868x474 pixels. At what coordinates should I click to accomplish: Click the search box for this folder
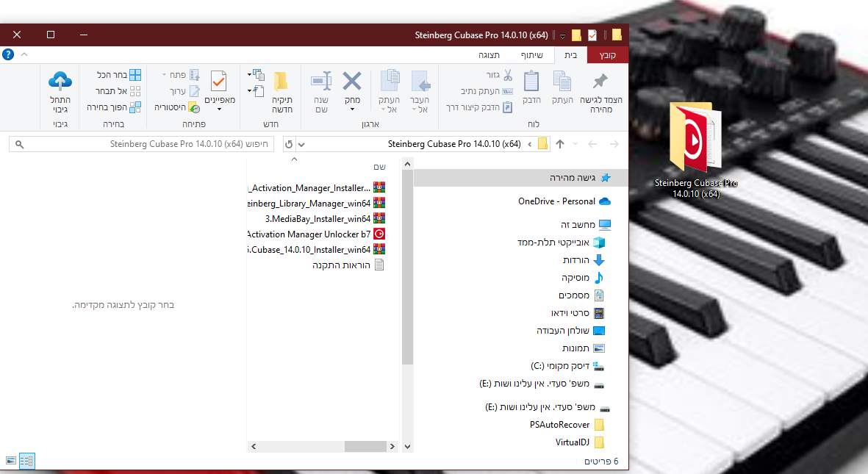pos(141,144)
